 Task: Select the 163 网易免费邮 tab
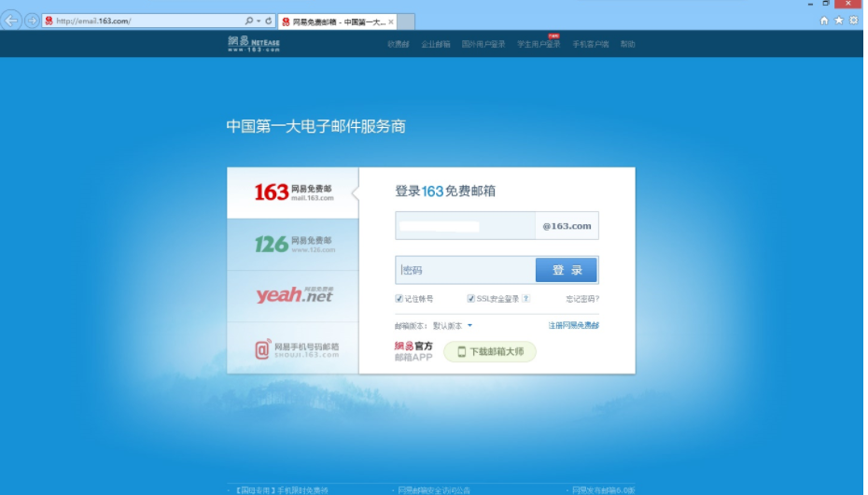pos(293,192)
